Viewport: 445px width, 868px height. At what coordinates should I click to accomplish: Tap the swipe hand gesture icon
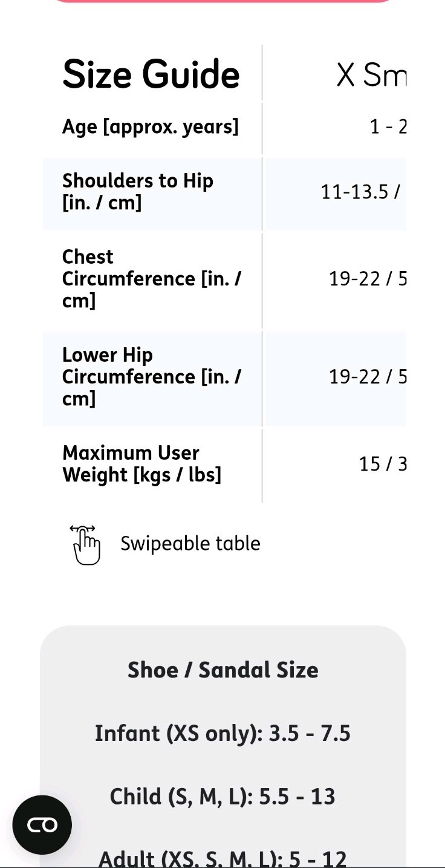click(85, 544)
